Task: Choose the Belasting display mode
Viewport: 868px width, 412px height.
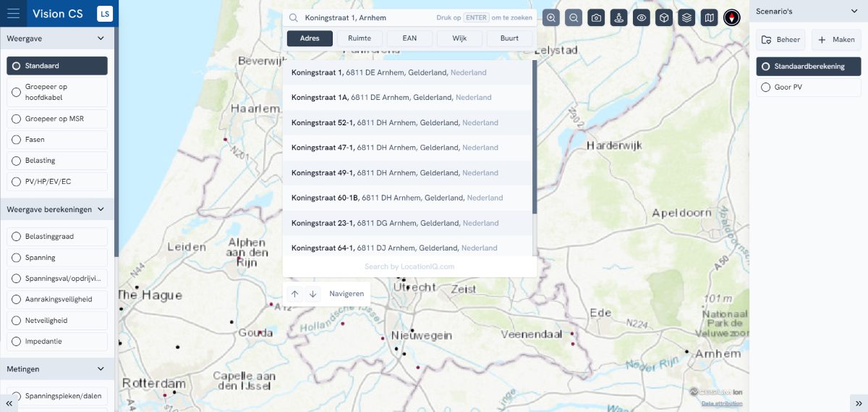Action: [x=57, y=161]
